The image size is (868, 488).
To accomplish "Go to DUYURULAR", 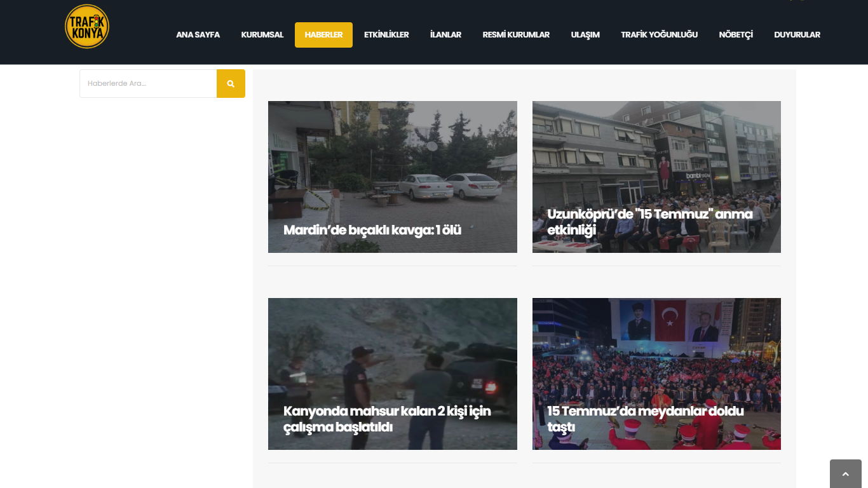I will click(x=797, y=35).
